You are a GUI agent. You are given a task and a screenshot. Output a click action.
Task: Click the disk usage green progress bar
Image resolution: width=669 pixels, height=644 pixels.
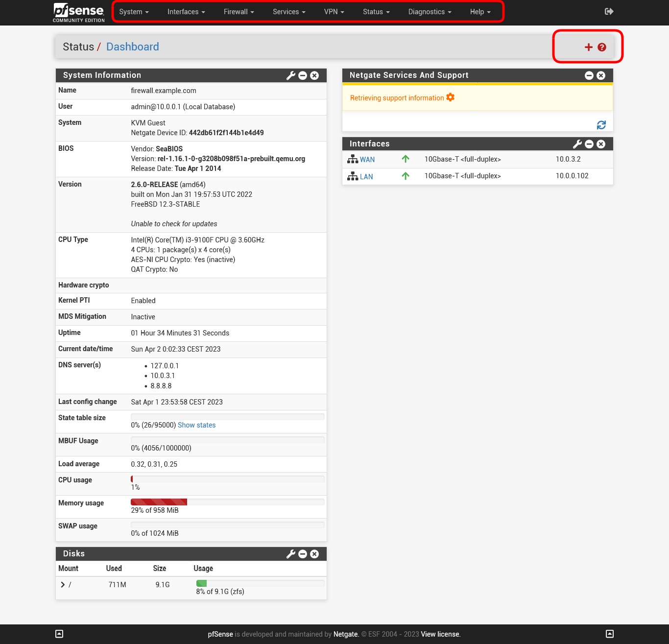(201, 583)
